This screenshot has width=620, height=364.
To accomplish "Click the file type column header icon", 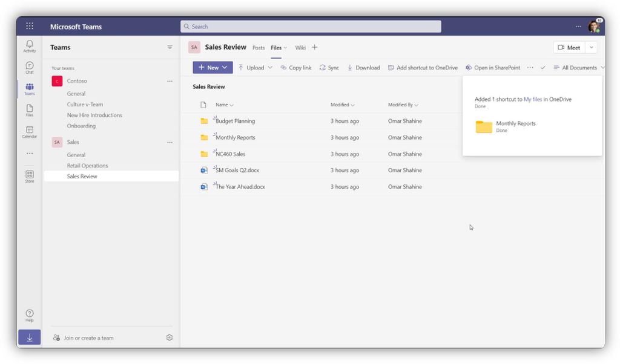I will coord(203,105).
